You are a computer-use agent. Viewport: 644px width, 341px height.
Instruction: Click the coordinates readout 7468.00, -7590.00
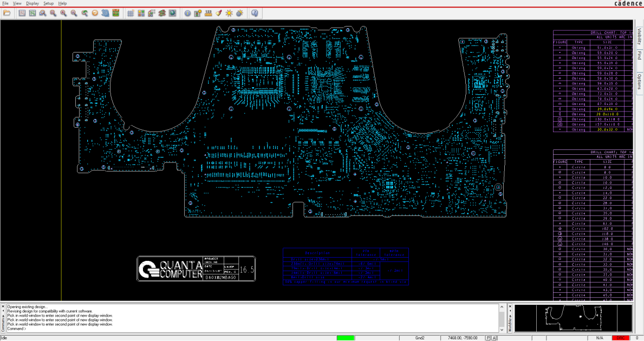(x=463, y=338)
